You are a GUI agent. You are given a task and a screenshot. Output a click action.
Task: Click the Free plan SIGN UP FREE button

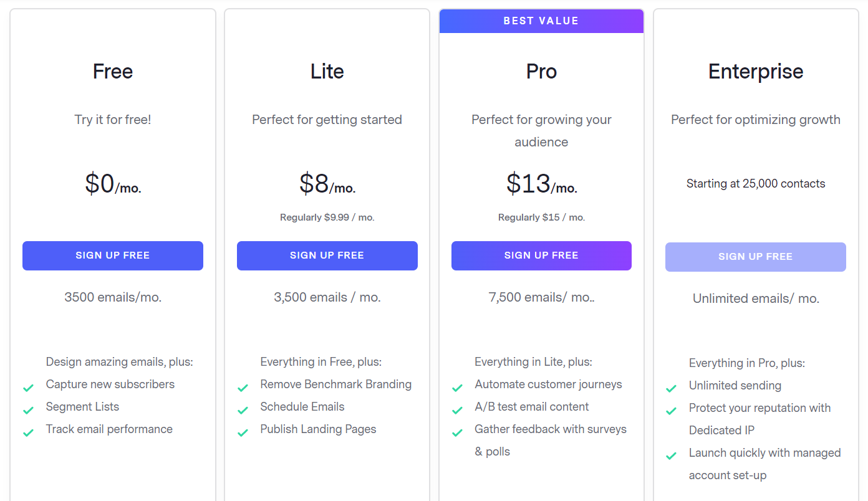(x=113, y=255)
